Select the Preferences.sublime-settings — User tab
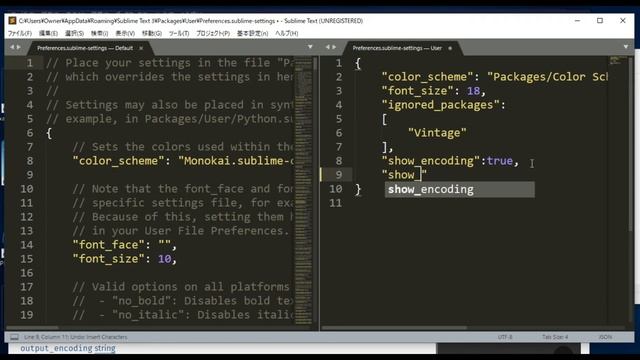 (x=397, y=48)
